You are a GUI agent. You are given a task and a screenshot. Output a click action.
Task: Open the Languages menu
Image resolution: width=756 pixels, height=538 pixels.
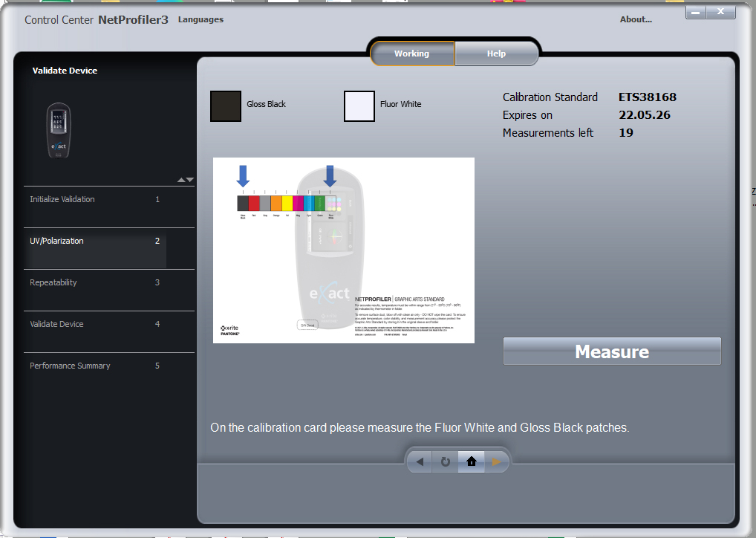tap(201, 19)
